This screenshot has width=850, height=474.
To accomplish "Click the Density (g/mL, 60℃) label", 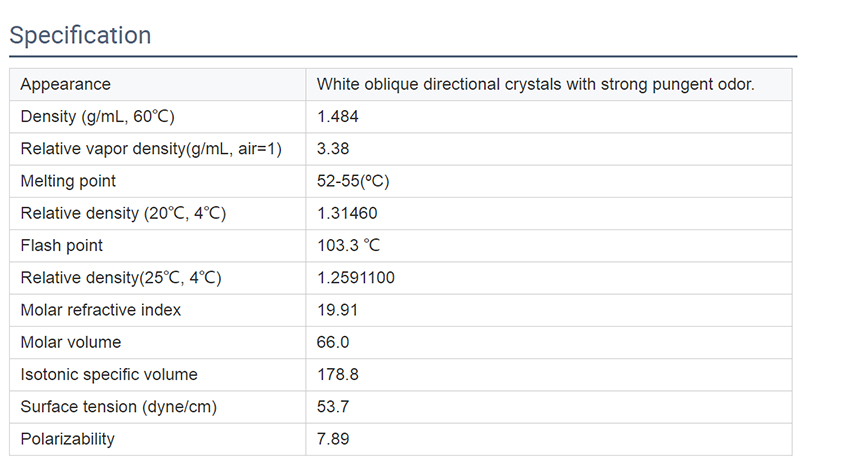I will pyautogui.click(x=98, y=117).
